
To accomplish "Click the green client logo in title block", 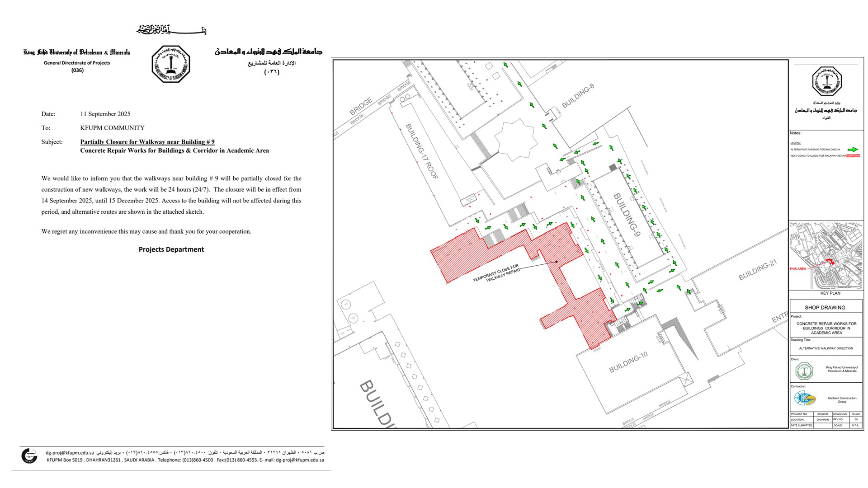I will tap(804, 371).
